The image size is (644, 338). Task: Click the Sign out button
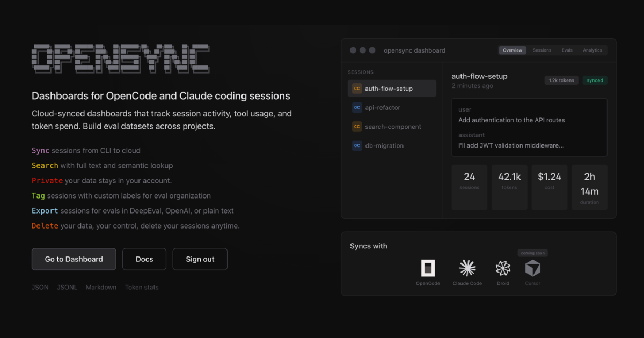[x=200, y=259]
